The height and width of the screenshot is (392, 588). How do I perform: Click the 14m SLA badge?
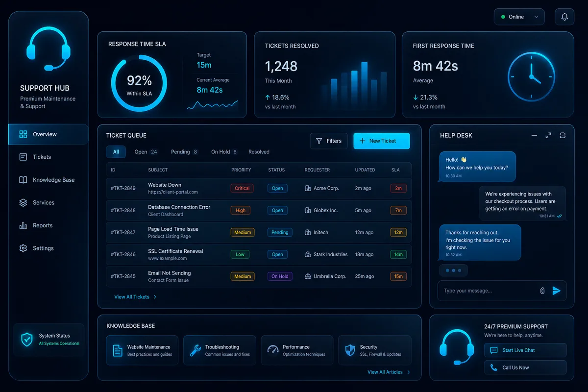398,254
